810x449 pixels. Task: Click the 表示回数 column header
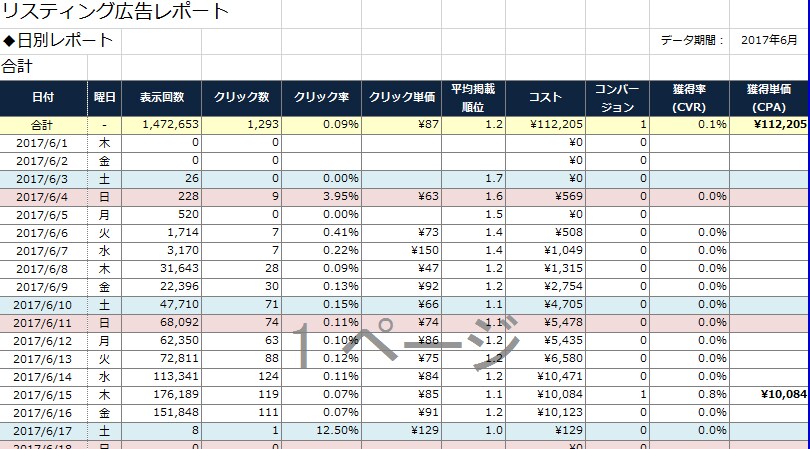(162, 98)
